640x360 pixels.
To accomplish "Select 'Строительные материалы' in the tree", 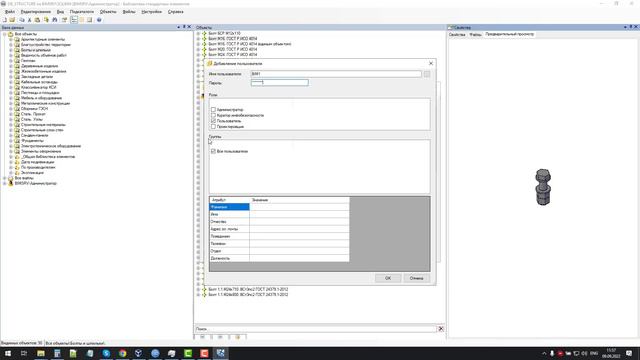I will pyautogui.click(x=43, y=124).
